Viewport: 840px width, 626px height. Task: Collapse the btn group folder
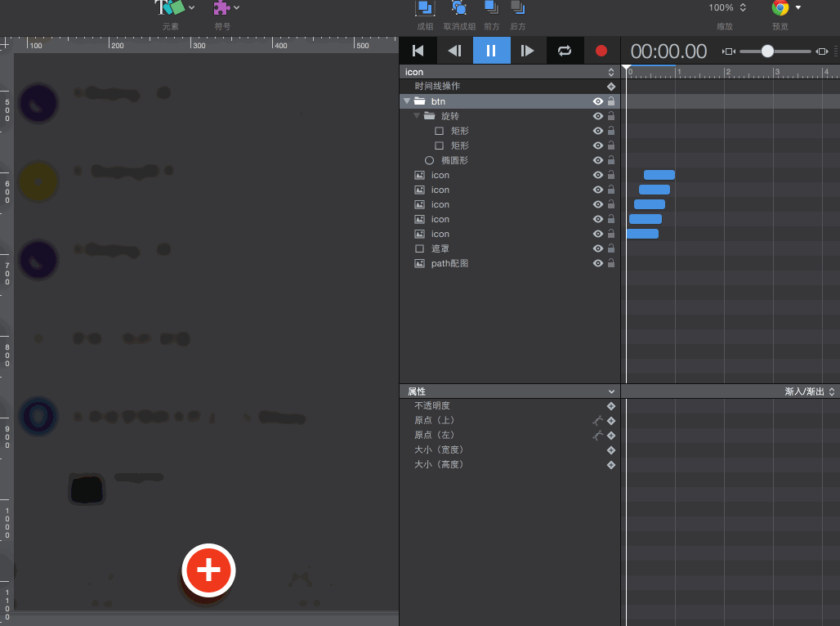click(407, 101)
